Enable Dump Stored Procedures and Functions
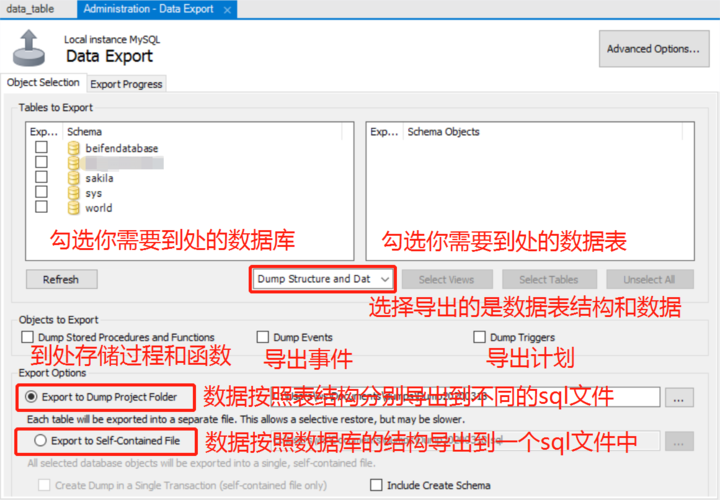 coord(27,337)
